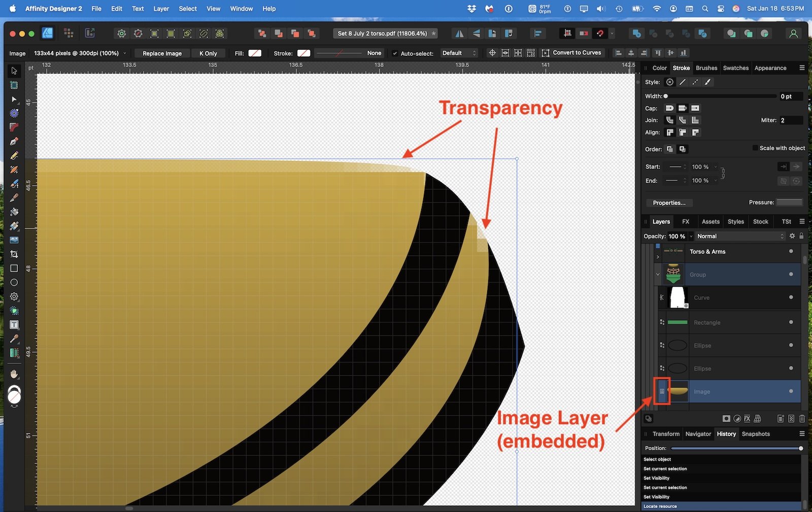This screenshot has height=512, width=812.
Task: Select the Rectangle shape tool
Action: [14, 268]
